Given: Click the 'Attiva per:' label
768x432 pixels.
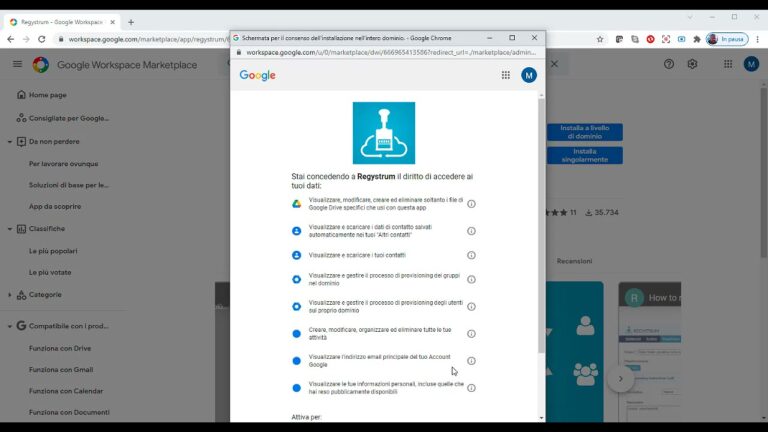Looking at the screenshot, I should [x=307, y=417].
